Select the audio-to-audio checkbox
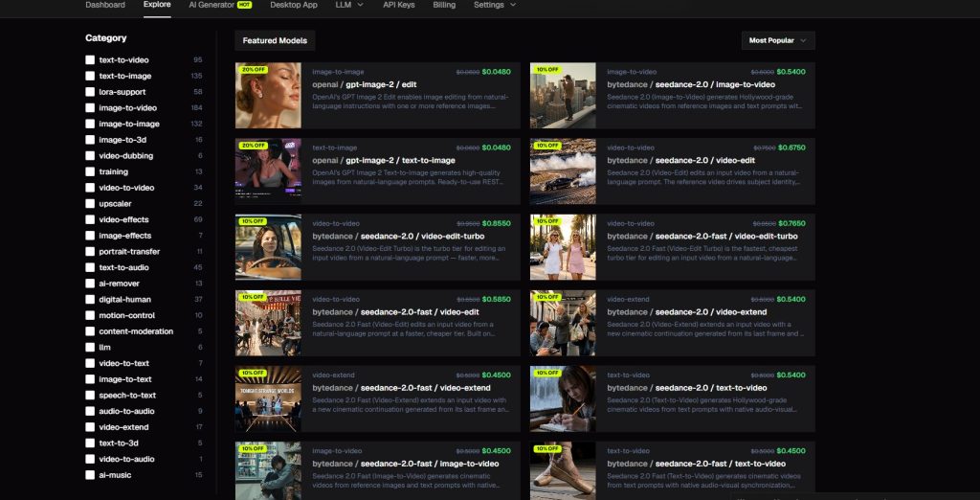This screenshot has width=980, height=500. click(x=90, y=411)
